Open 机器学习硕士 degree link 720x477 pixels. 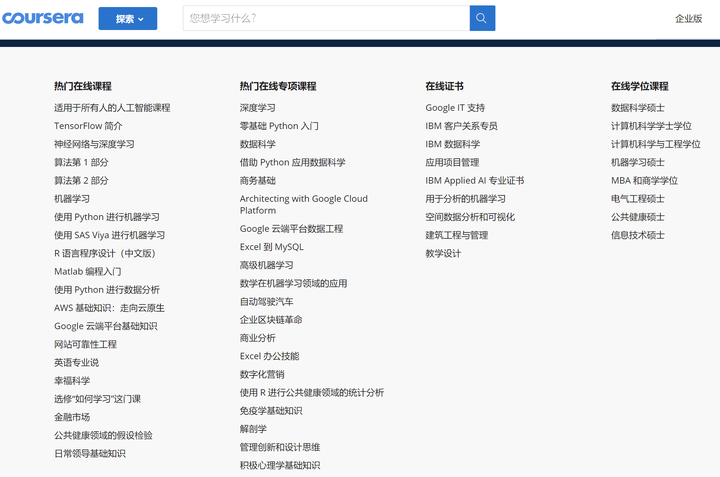coord(638,163)
